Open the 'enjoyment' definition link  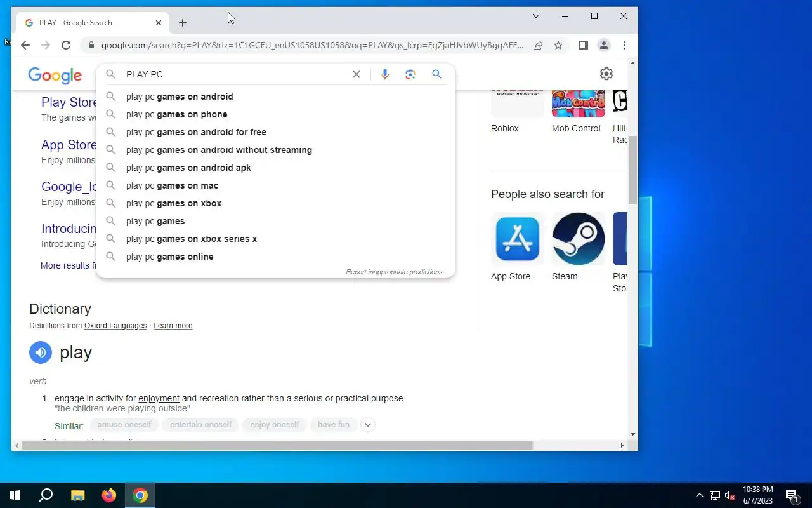(159, 398)
